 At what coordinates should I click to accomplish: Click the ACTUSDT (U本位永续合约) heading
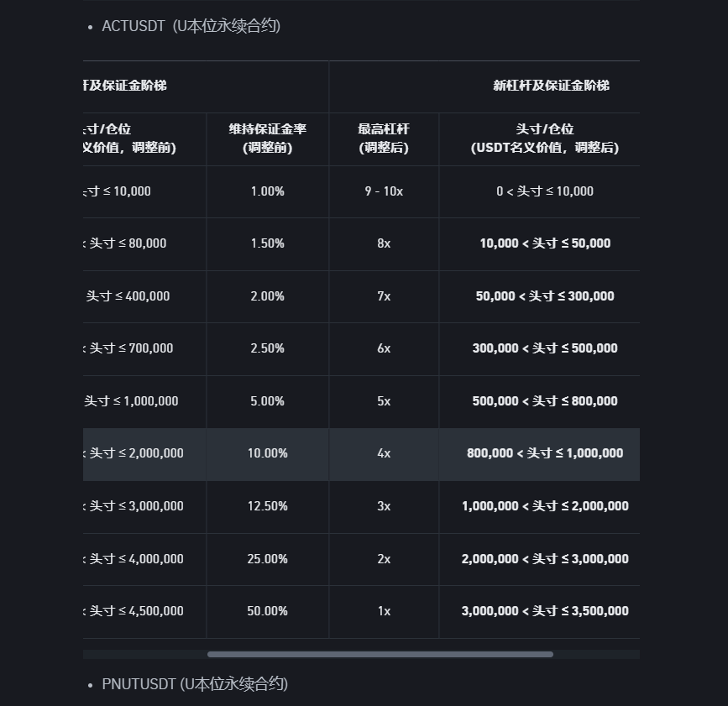click(191, 26)
